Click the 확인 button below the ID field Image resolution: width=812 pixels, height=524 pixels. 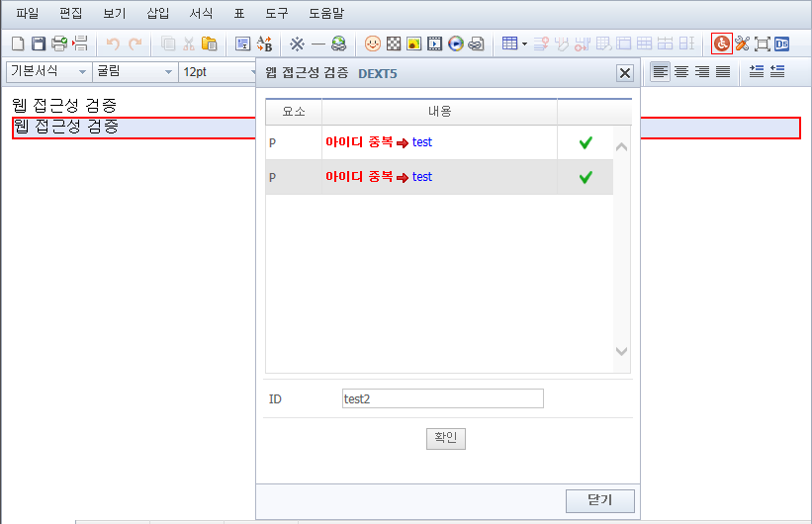tap(446, 439)
